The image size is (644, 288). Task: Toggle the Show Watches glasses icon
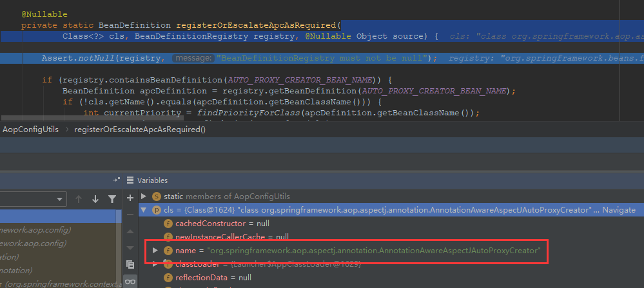point(130,282)
